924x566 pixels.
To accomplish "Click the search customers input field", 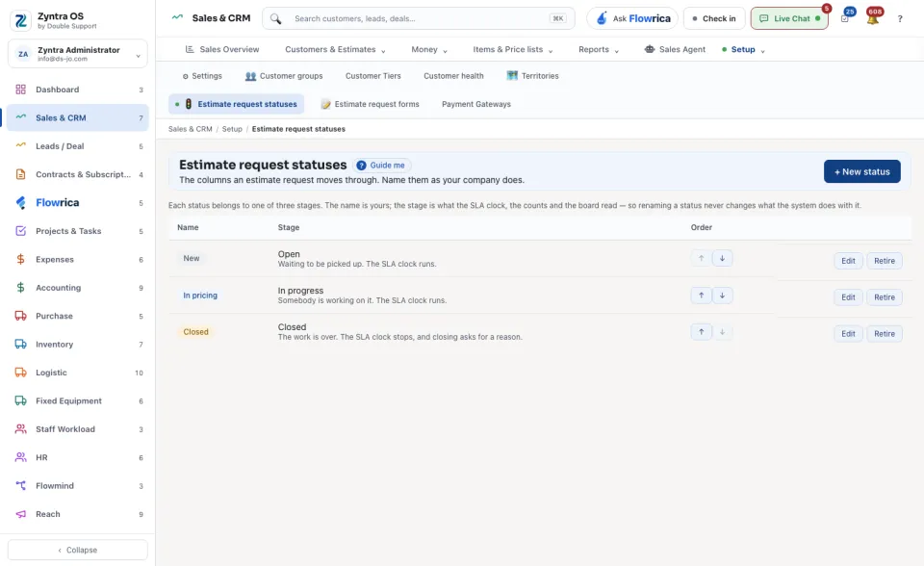I will [419, 18].
